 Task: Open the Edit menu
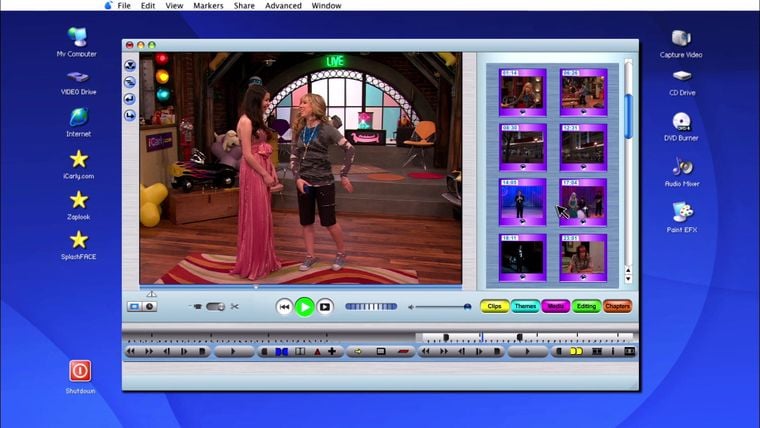tap(148, 6)
